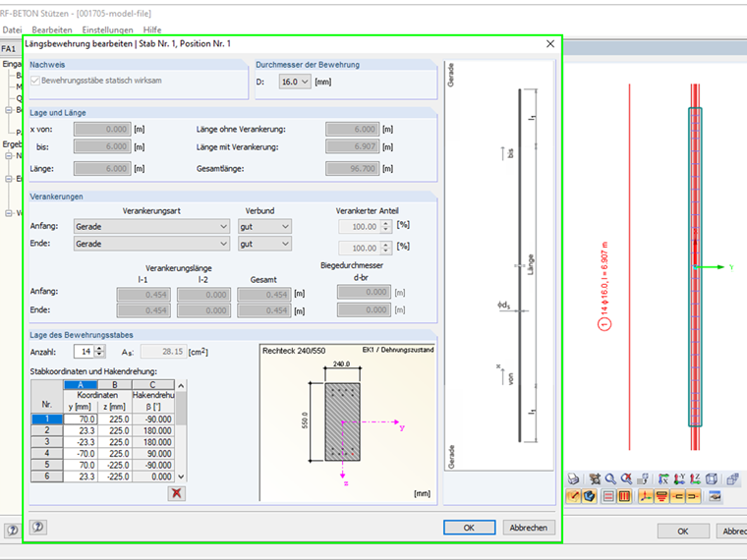
Task: Open the Anfang Verankerungsart dropdown
Action: (151, 227)
